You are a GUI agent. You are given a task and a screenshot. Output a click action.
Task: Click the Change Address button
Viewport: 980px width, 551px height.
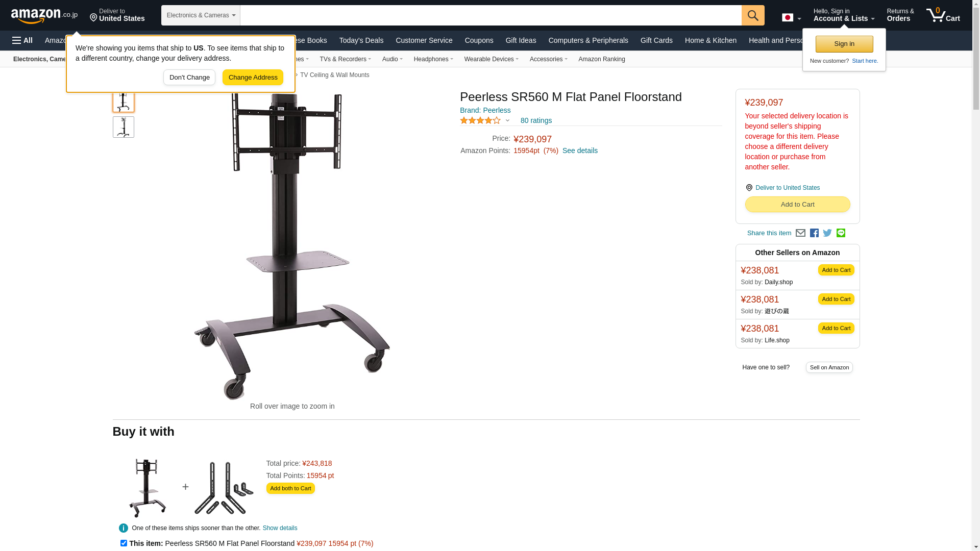coord(253,78)
